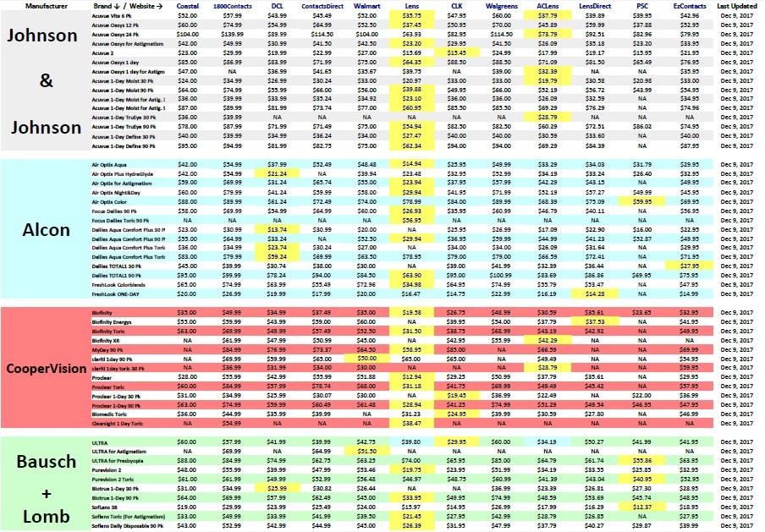The height and width of the screenshot is (532, 765).
Task: Click the MyDay 90 Pk brand name
Action: coord(107,350)
